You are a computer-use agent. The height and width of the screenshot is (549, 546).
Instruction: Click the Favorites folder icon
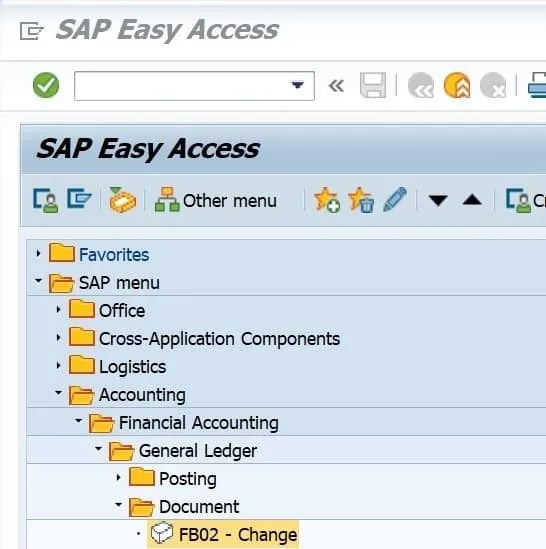click(62, 253)
